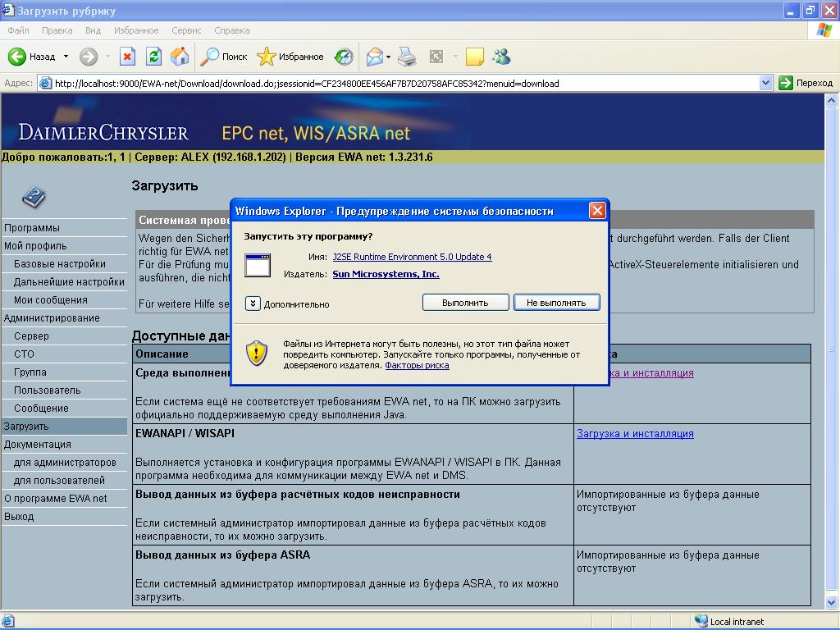Open Search (Поиск) magnifier icon
The image size is (840, 630).
pos(209,57)
